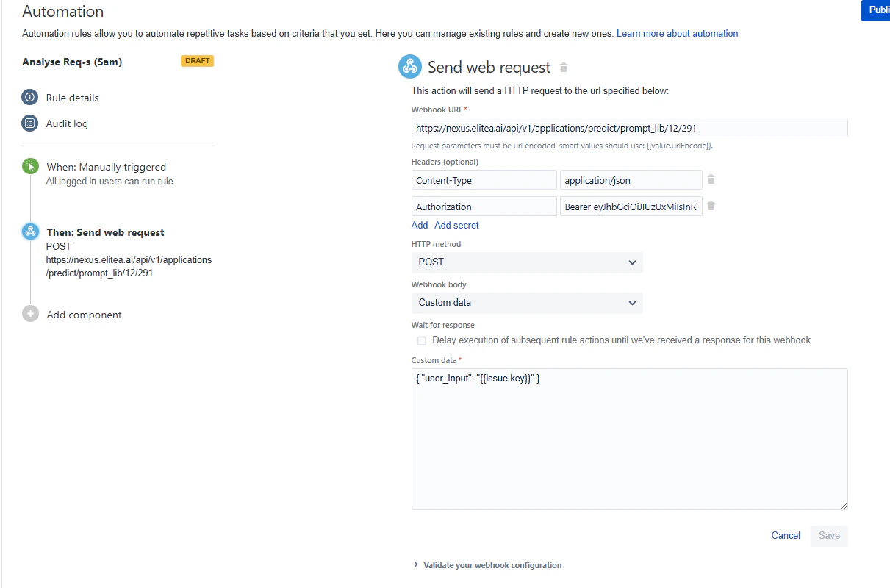This screenshot has height=588, width=890.
Task: Open Learn more about automation
Action: click(x=677, y=33)
